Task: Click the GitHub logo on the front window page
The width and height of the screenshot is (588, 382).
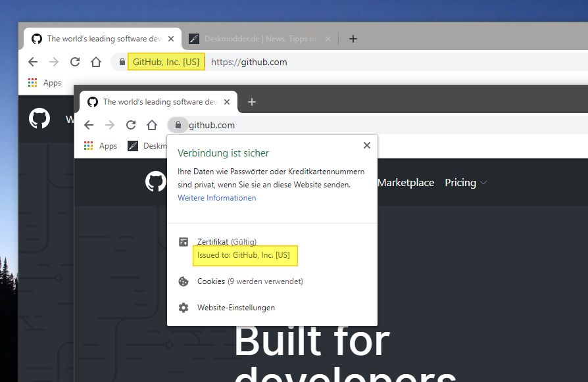Action: pyautogui.click(x=155, y=181)
